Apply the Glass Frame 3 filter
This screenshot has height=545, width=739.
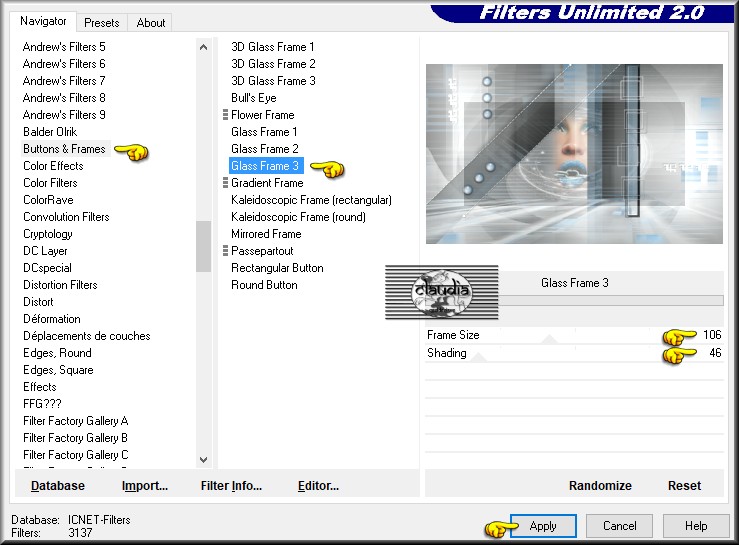tap(543, 526)
